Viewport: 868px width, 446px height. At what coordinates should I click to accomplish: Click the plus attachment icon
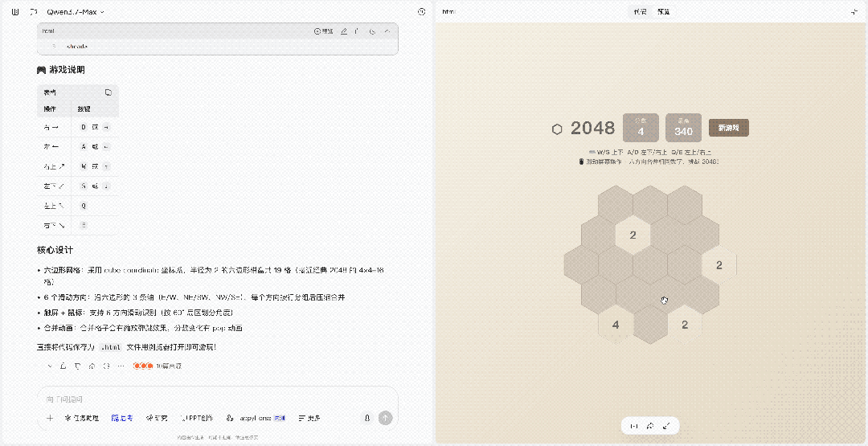[50, 419]
